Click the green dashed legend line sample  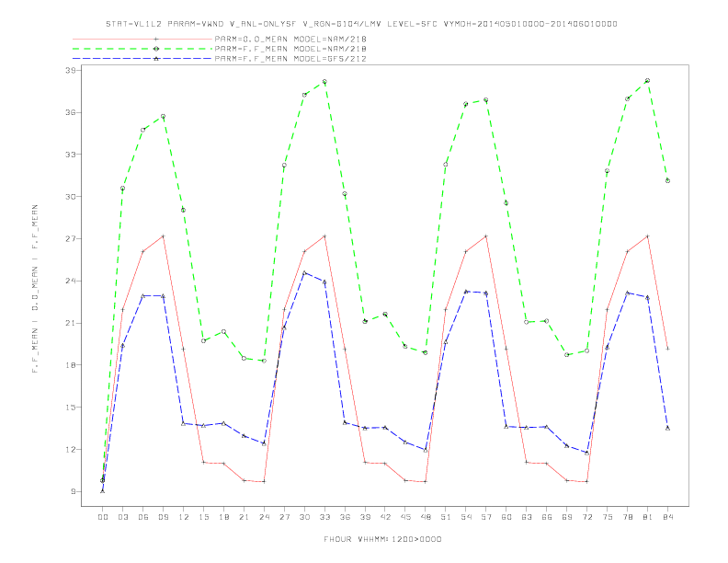click(x=142, y=49)
